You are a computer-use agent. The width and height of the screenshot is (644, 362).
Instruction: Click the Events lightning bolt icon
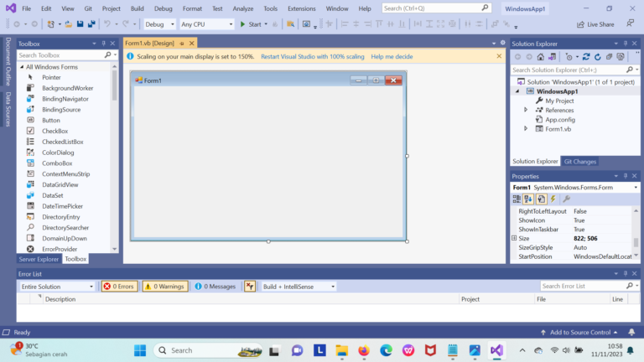(553, 199)
